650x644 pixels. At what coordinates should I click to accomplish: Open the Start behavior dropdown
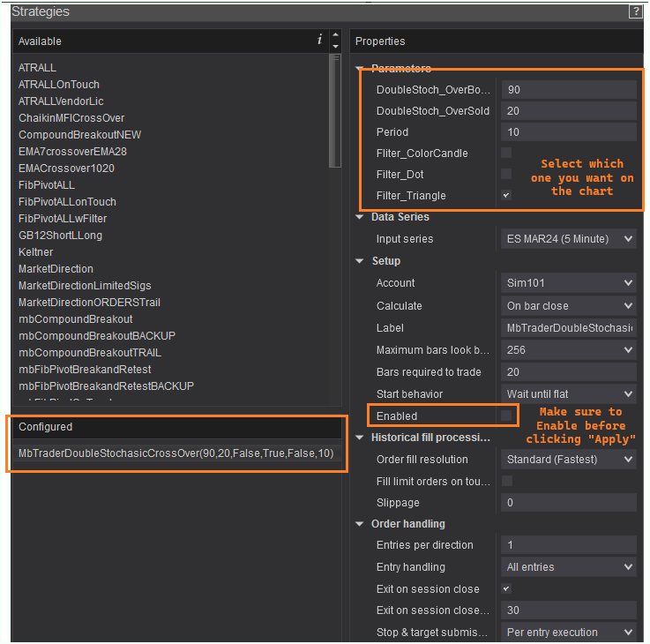pos(568,394)
